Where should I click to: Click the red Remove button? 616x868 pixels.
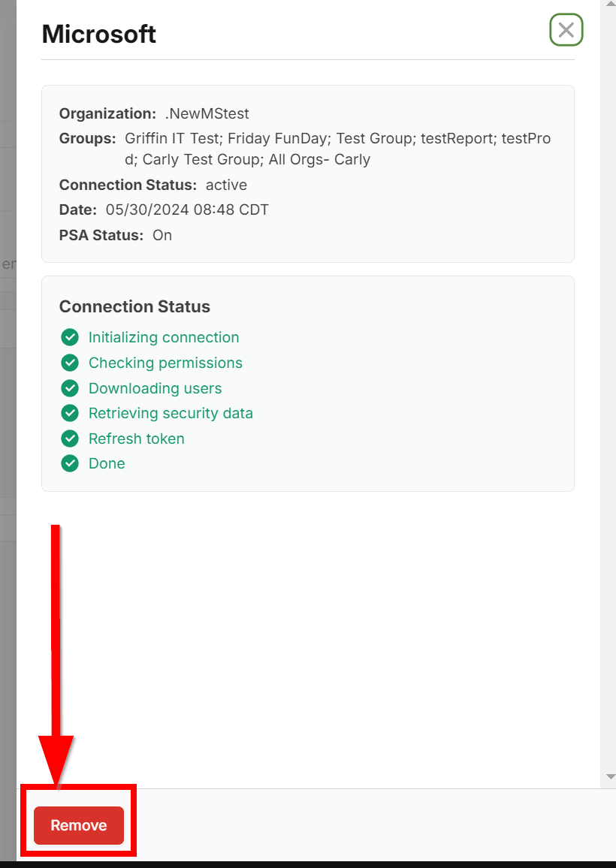(x=79, y=825)
